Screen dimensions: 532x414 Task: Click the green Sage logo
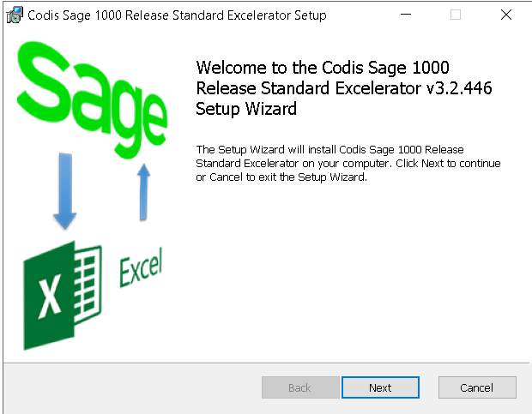click(93, 99)
